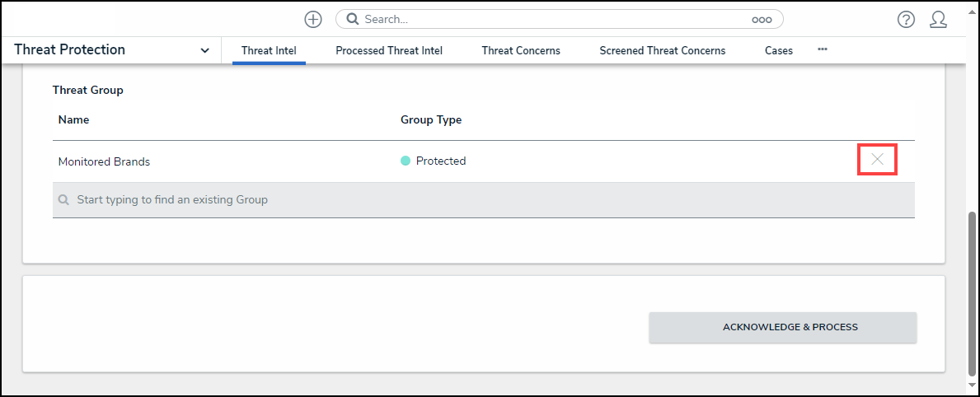Open the user profile icon
The image size is (980, 397).
coord(938,20)
